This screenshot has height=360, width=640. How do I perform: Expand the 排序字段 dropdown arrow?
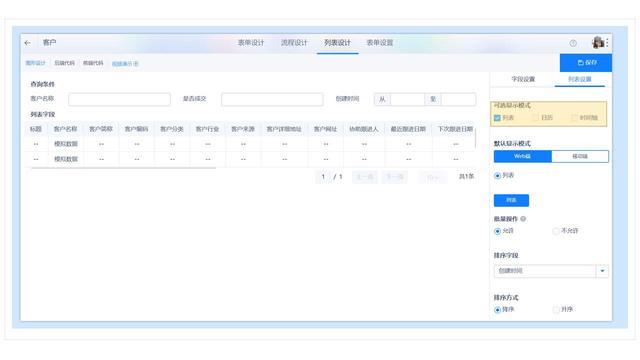(602, 271)
